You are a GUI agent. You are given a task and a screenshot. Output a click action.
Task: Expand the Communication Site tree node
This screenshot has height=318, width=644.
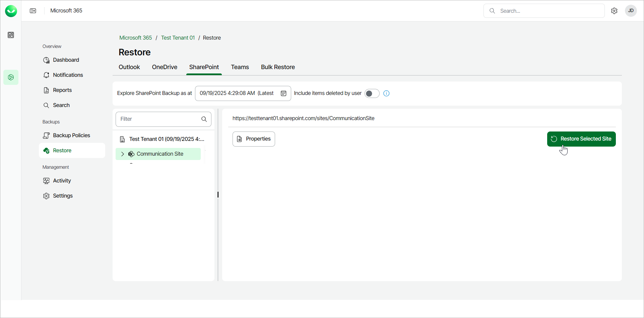click(x=123, y=154)
